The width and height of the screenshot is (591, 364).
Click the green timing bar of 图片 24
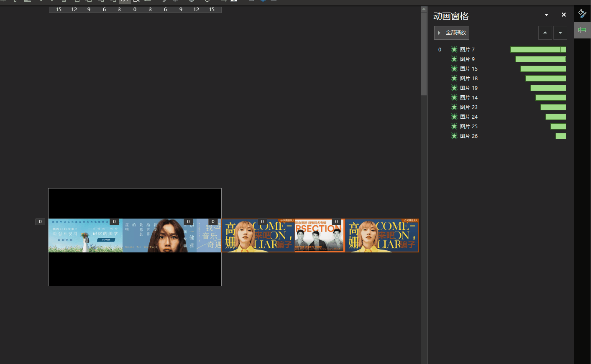pyautogui.click(x=556, y=117)
